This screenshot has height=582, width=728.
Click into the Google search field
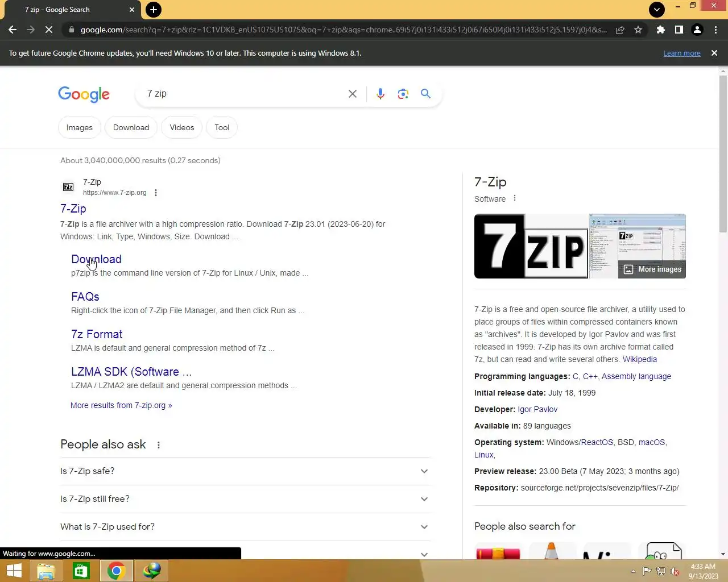(242, 94)
